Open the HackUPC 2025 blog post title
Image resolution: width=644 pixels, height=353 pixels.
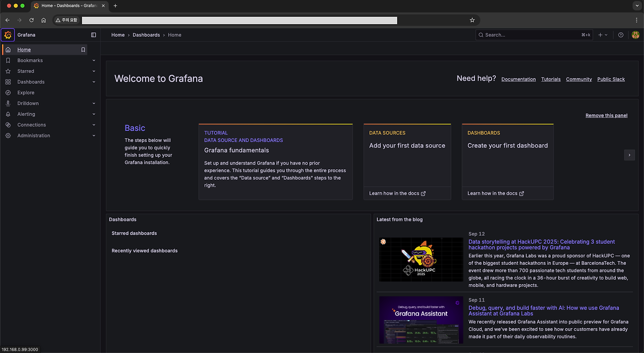coord(541,245)
